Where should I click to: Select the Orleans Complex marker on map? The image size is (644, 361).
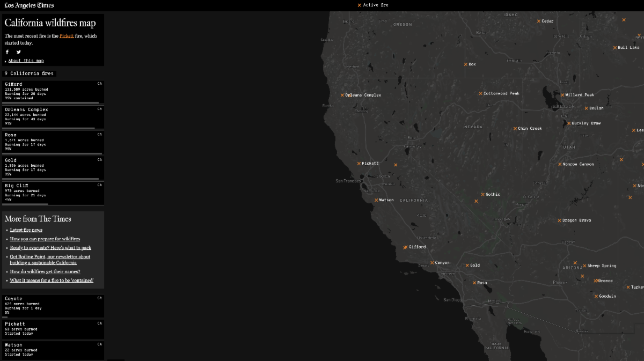click(342, 95)
